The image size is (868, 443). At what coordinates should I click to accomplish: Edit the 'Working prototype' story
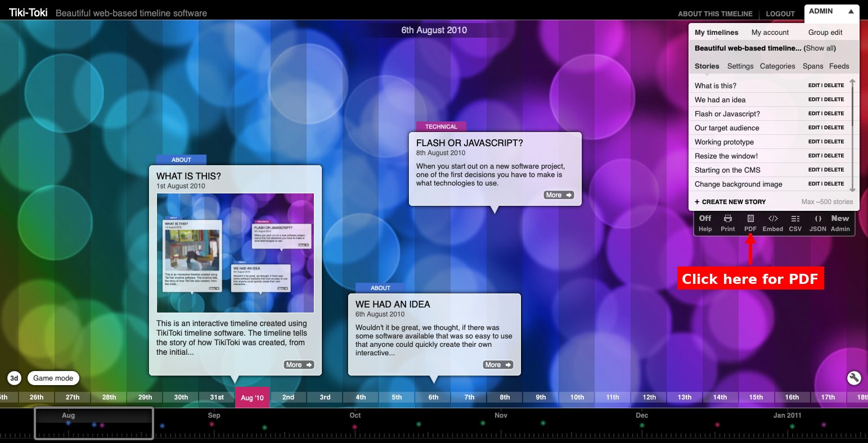pos(814,142)
